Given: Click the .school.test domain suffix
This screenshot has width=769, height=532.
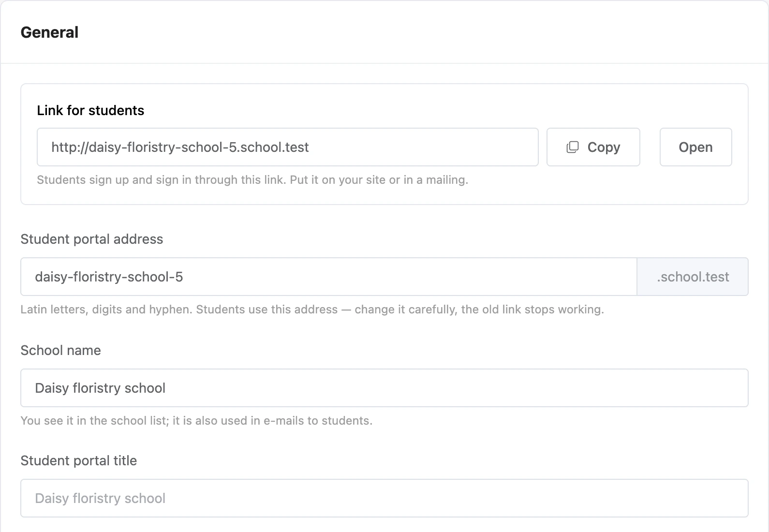Looking at the screenshot, I should (x=693, y=277).
